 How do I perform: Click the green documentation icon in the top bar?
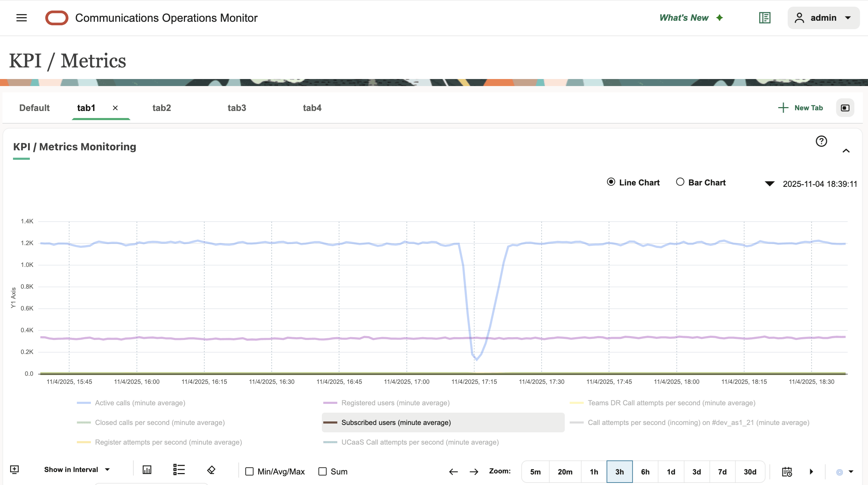click(764, 18)
